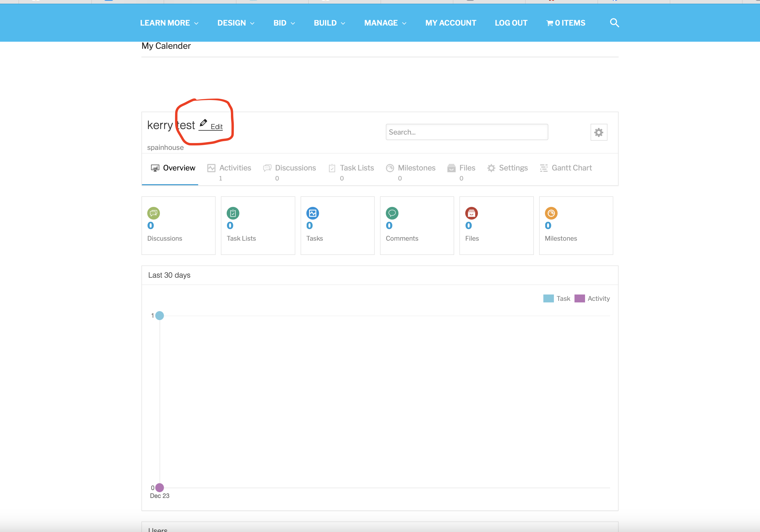
Task: Click the project gear settings icon
Action: coord(598,132)
